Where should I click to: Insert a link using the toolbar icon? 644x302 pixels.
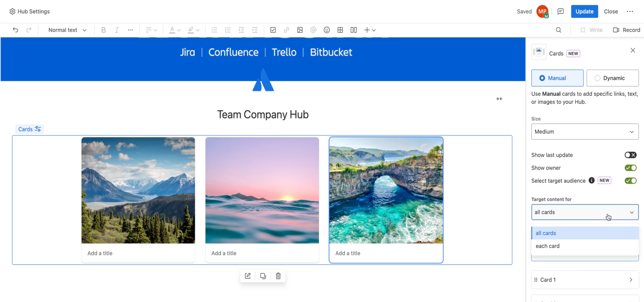286,30
